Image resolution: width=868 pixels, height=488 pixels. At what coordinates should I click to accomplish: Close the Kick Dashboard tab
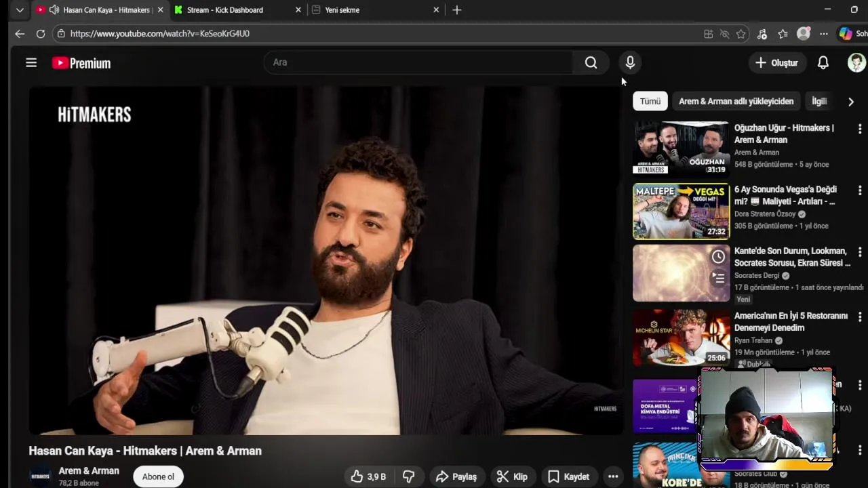[x=298, y=10]
